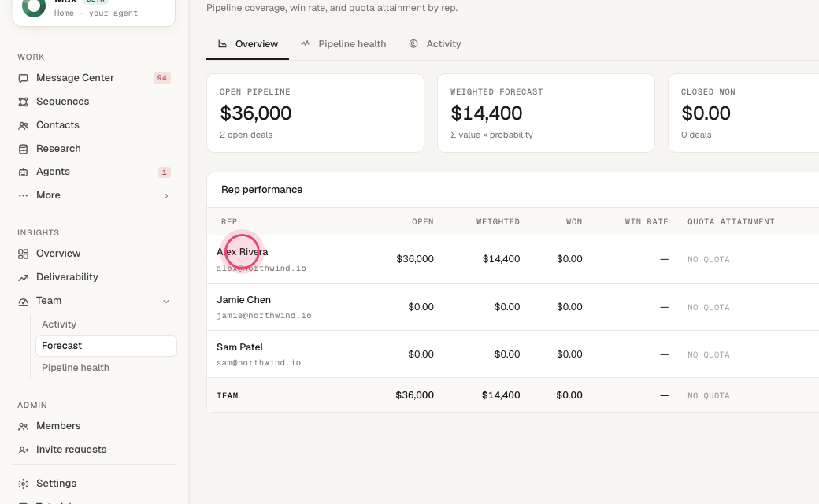This screenshot has height=504, width=819.
Task: Open Invite requests admin page
Action: coord(94,449)
